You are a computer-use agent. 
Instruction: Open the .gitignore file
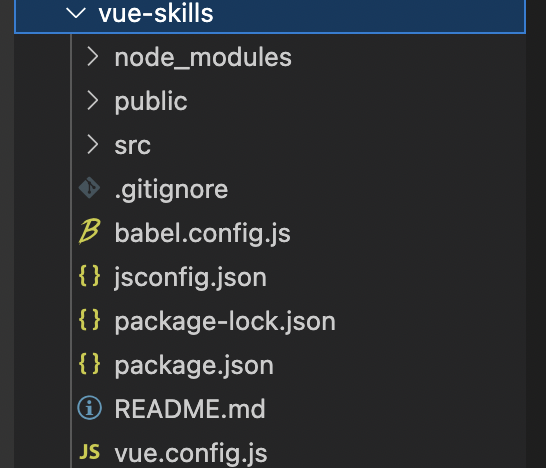click(171, 190)
